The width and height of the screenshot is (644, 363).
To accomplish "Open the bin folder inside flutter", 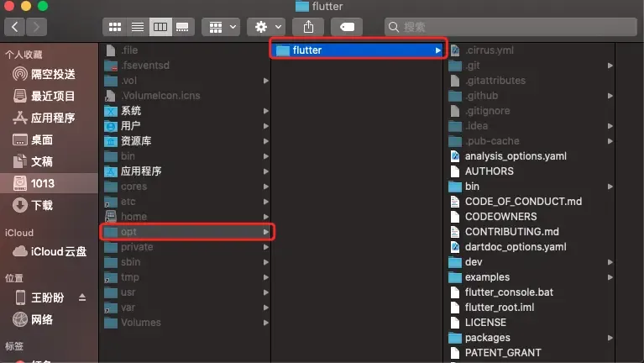I will pos(530,187).
